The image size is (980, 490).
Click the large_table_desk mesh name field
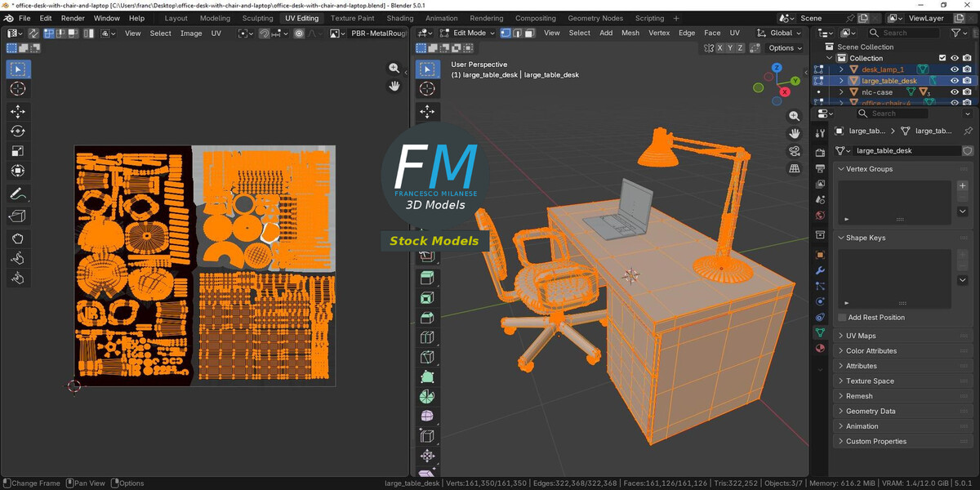click(x=905, y=151)
